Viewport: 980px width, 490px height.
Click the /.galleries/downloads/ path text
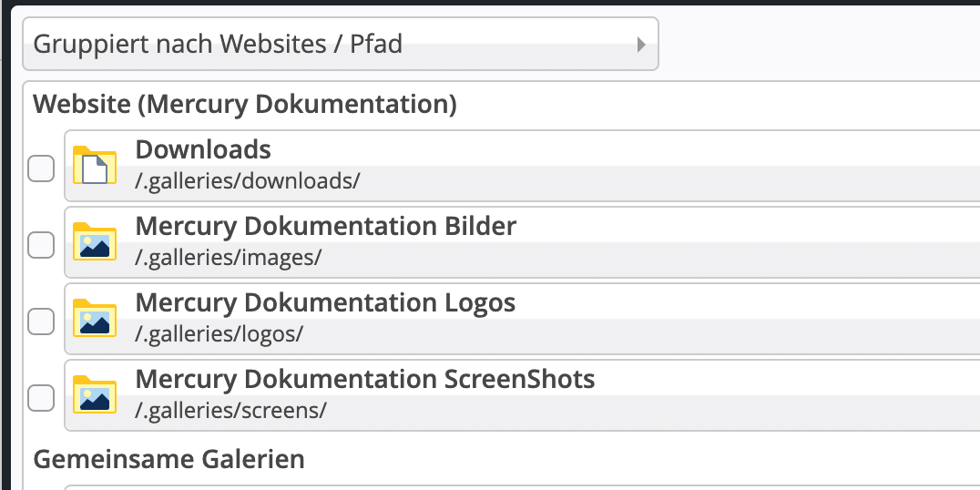[x=248, y=180]
